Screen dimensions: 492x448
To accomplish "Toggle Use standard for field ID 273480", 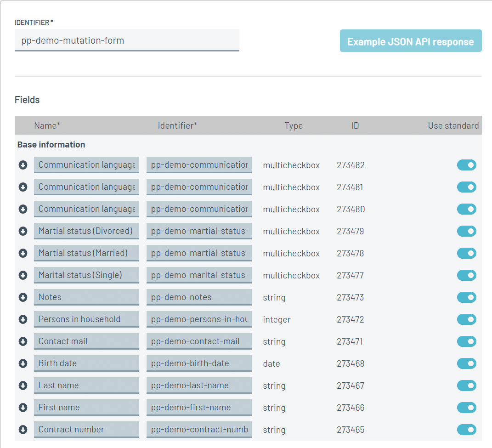I will (x=467, y=209).
